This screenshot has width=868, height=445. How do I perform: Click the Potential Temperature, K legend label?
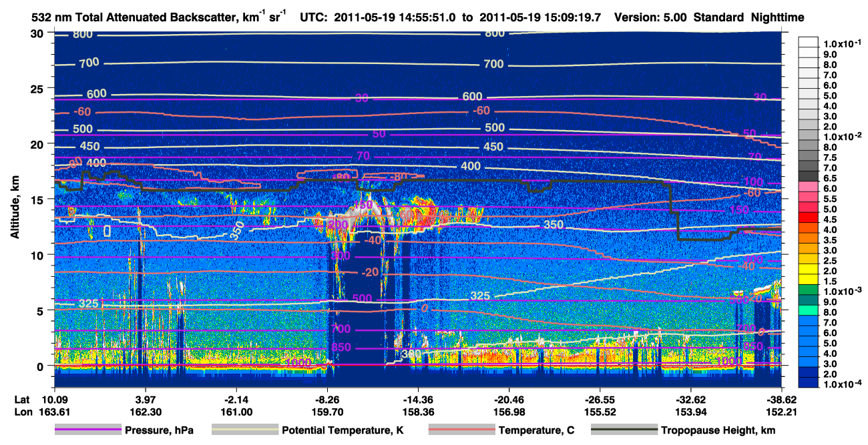pos(343,430)
